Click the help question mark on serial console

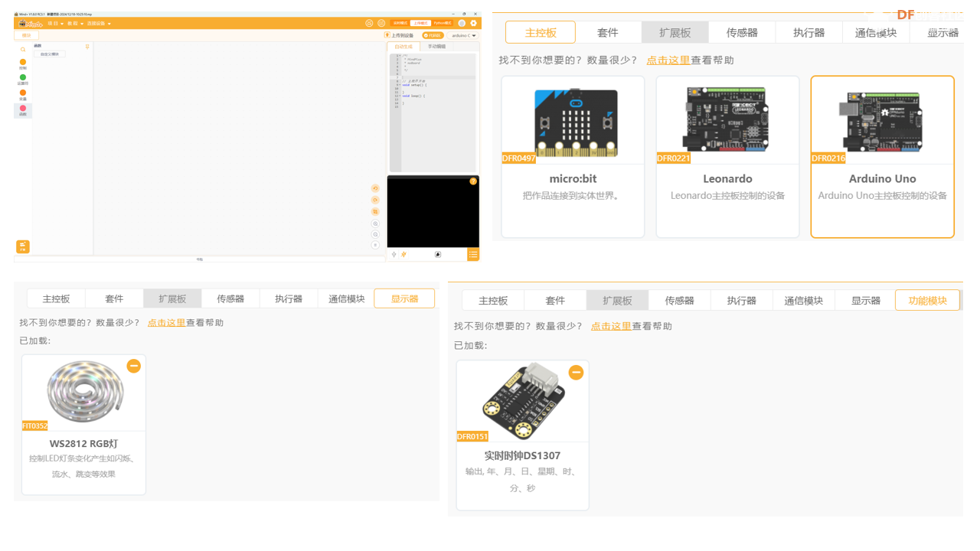point(473,181)
